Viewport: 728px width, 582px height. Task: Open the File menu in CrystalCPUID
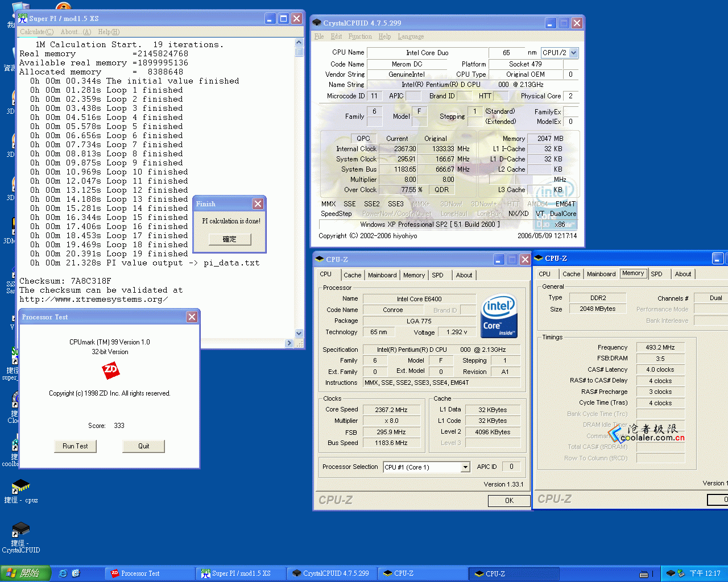(x=319, y=36)
